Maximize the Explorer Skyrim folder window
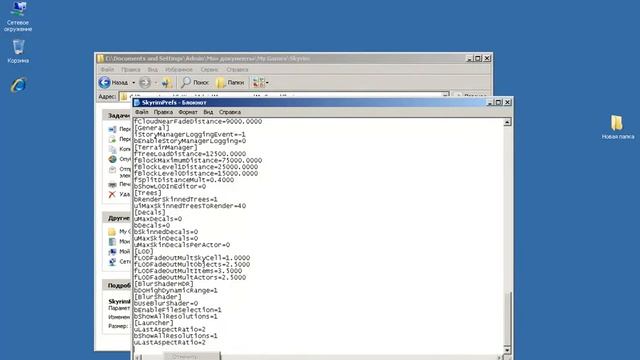The height and width of the screenshot is (360, 640). pos(478,58)
